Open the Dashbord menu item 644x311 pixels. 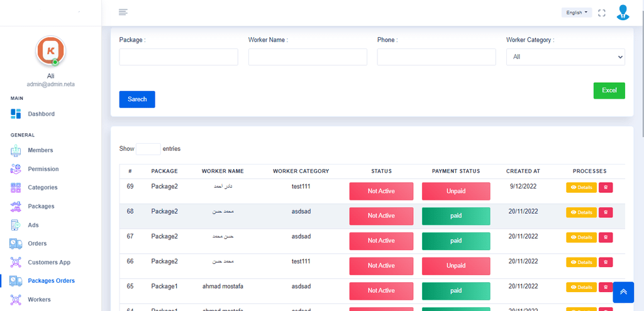tap(41, 114)
